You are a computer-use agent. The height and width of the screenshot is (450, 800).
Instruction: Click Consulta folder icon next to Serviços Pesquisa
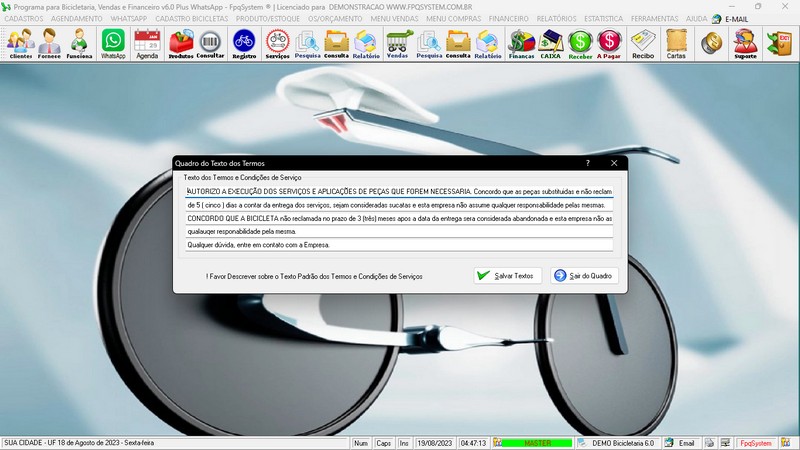[x=336, y=44]
